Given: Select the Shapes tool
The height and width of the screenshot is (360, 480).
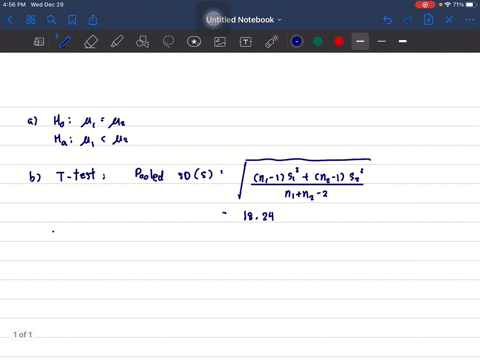Looking at the screenshot, I should click(x=143, y=42).
